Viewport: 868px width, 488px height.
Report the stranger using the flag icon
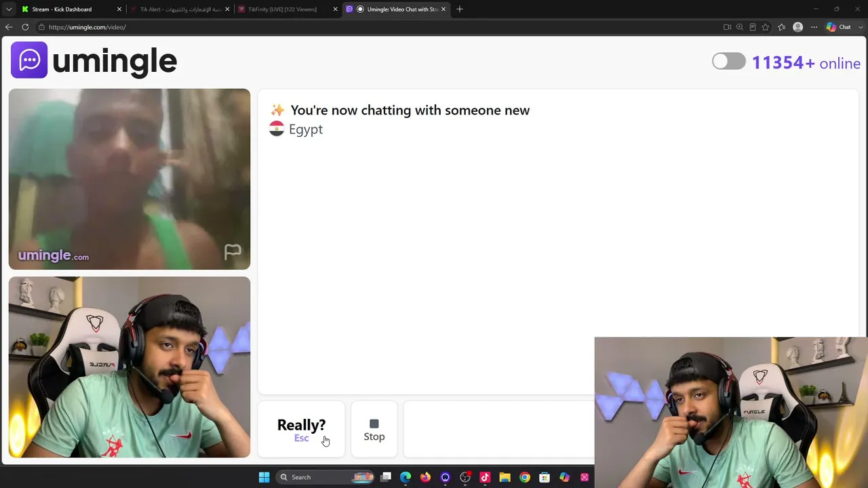coord(233,252)
